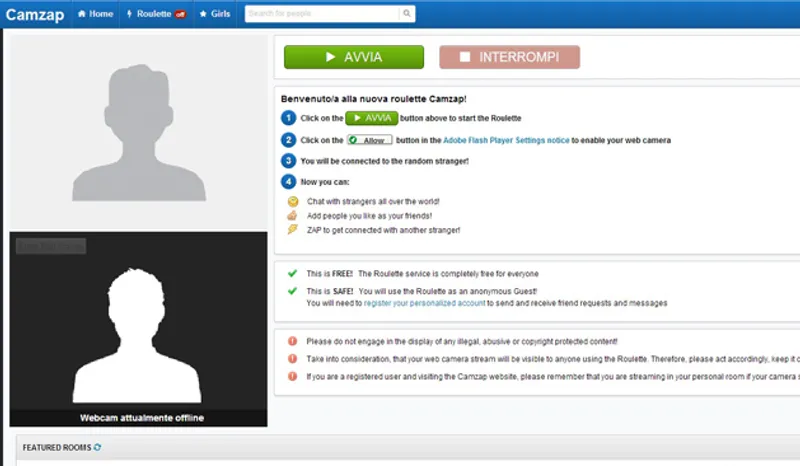800x466 pixels.
Task: Click the FEATURED ROOMS header text
Action: tap(57, 448)
